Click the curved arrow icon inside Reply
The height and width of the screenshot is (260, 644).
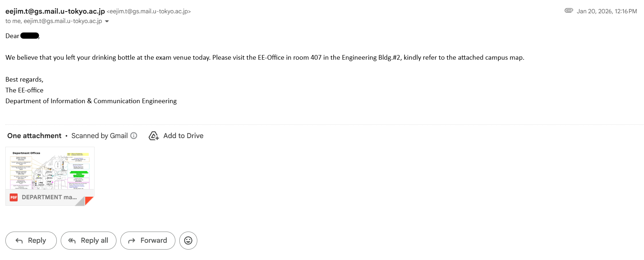[x=19, y=241]
